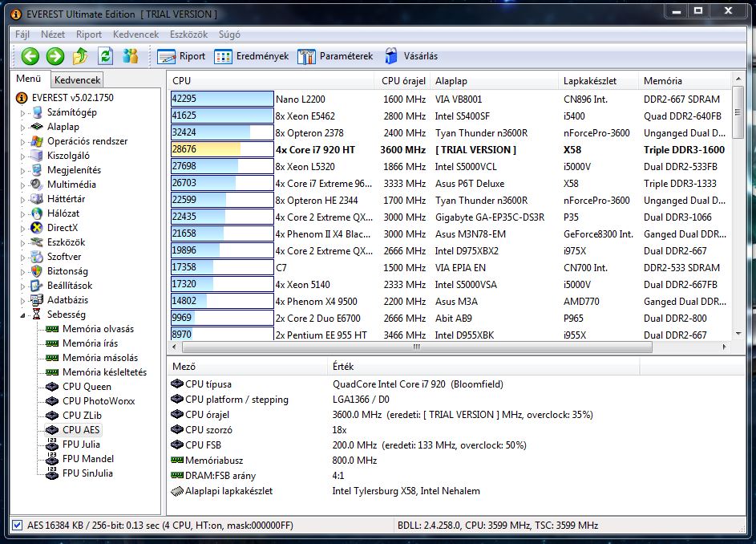Click the vertical scrollbar down arrow
The image size is (756, 544).
pyautogui.click(x=738, y=334)
